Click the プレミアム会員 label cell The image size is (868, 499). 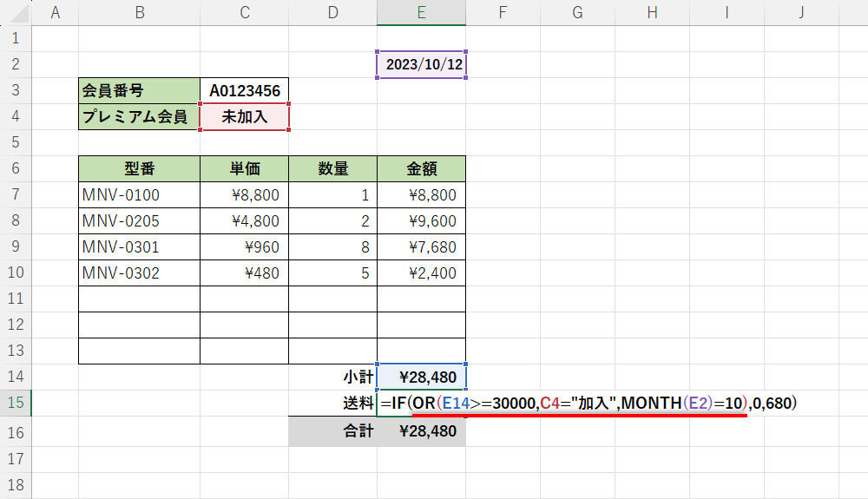(x=140, y=116)
